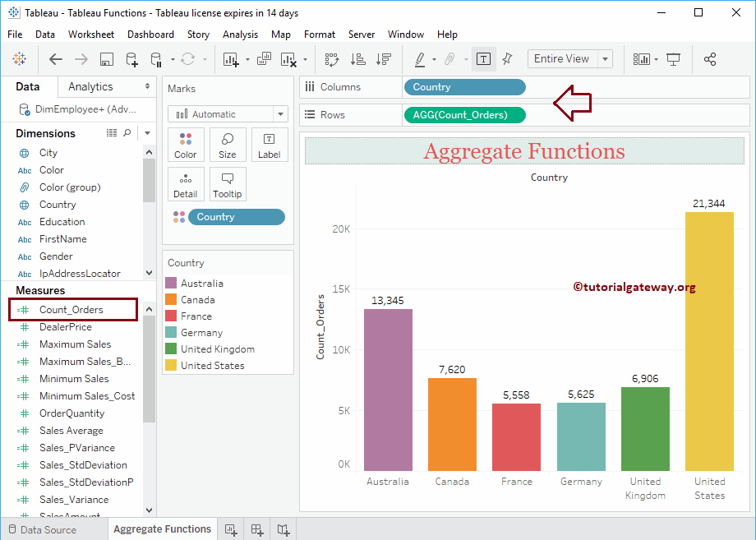This screenshot has width=756, height=540.
Task: Click the Duplicate Sheet icon
Action: 265,58
